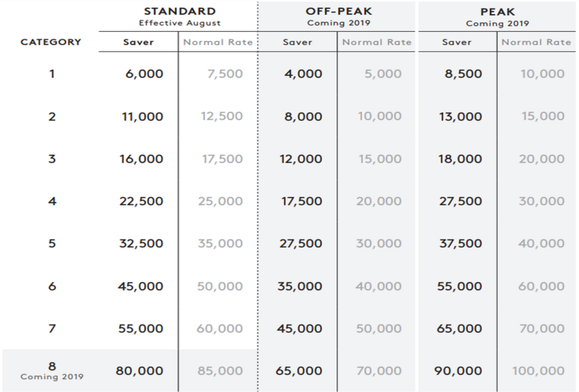Click the Saver subheader under Standard

139,42
